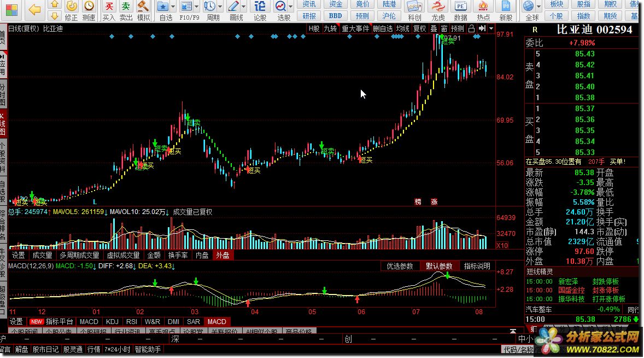Screen dimensions: 644x358
Task: Open the BBD button
Action: pos(335,16)
